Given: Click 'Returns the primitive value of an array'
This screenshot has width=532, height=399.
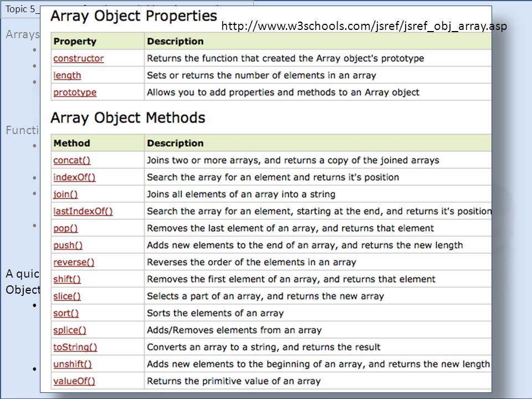Looking at the screenshot, I should (x=234, y=381).
